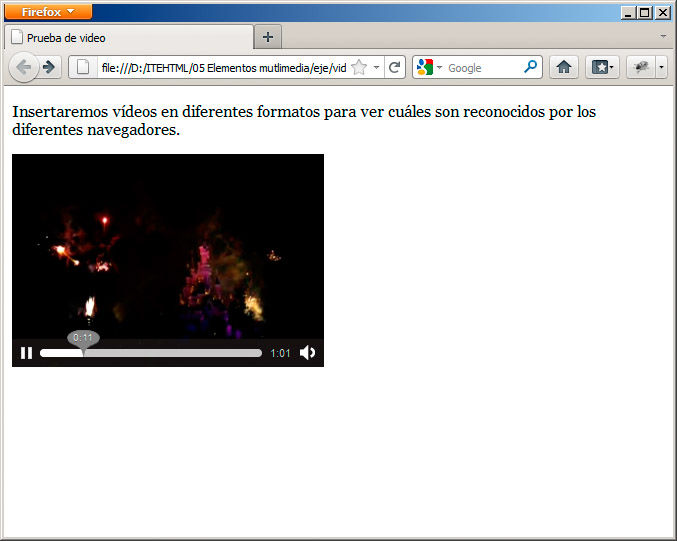Click the add-on toolbar icon at far right
Viewport: 677px width, 541px height.
pyautogui.click(x=642, y=67)
